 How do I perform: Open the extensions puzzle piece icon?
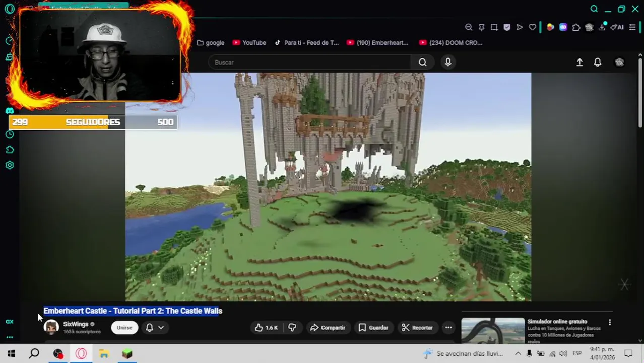[x=576, y=27]
